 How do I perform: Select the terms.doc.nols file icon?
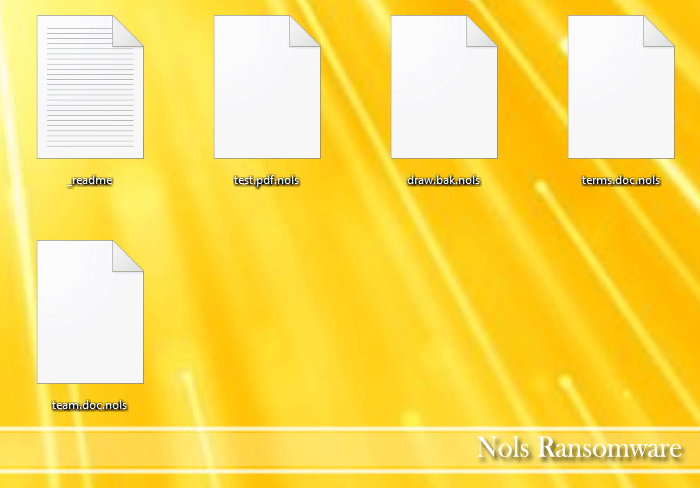point(621,87)
